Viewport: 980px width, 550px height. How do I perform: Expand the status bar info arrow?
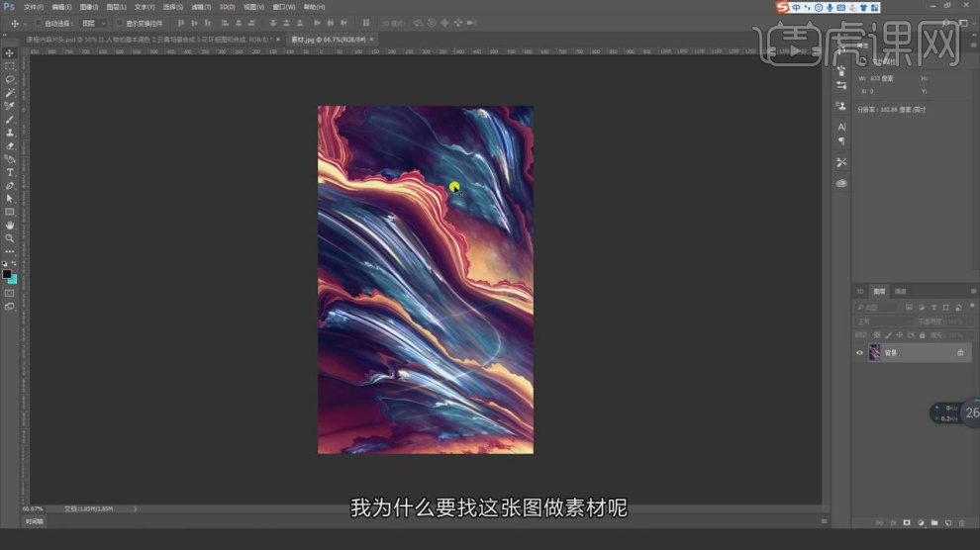click(x=135, y=508)
